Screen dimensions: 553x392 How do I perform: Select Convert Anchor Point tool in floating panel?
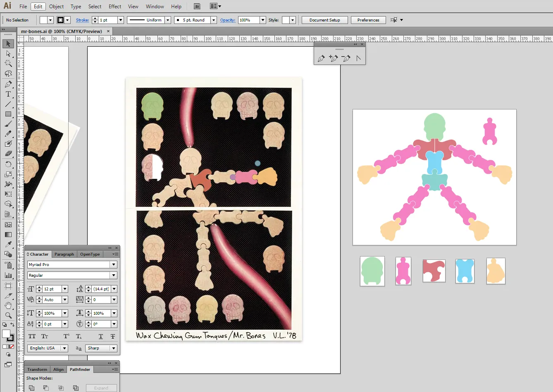click(x=358, y=58)
